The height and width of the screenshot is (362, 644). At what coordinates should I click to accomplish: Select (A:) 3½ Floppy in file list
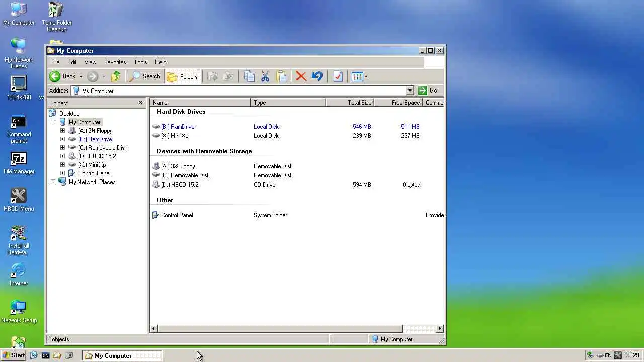[178, 166]
